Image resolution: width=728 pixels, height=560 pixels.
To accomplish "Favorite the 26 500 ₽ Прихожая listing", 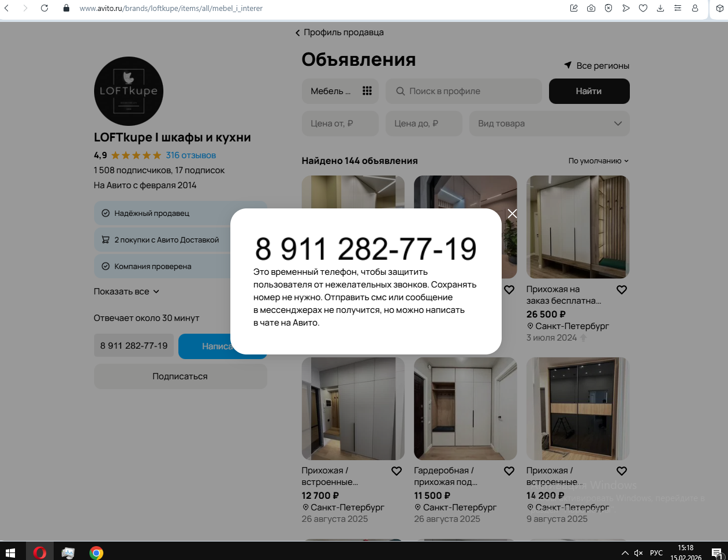I will pos(622,290).
